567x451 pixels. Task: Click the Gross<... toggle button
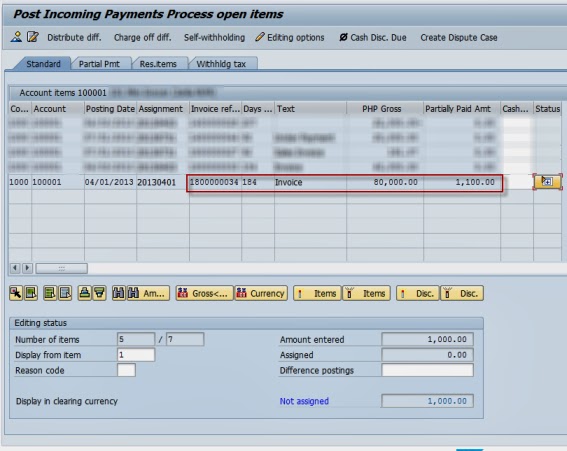point(204,293)
